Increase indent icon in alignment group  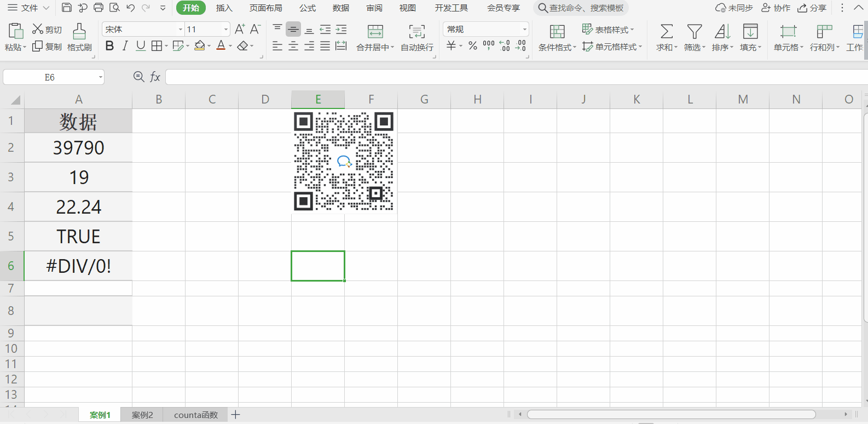pyautogui.click(x=342, y=30)
